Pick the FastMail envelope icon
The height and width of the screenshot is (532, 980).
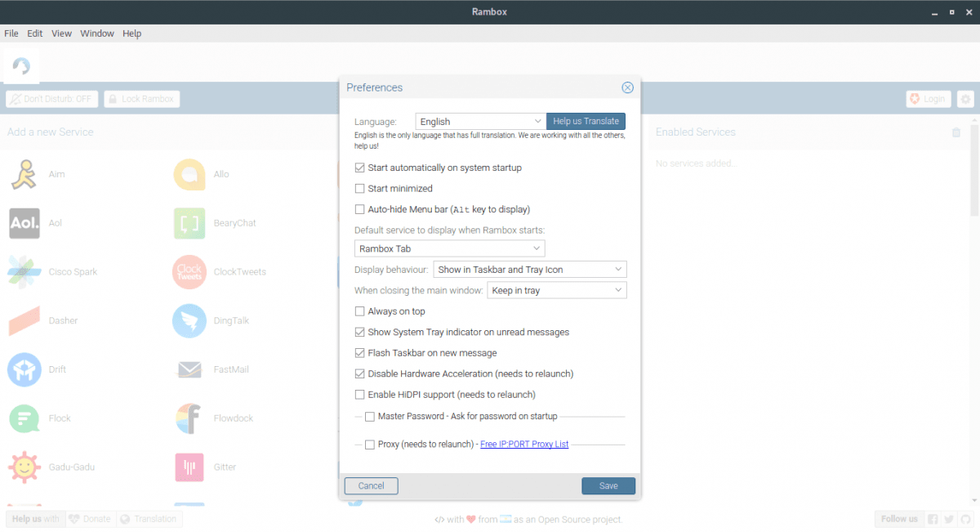coord(189,370)
